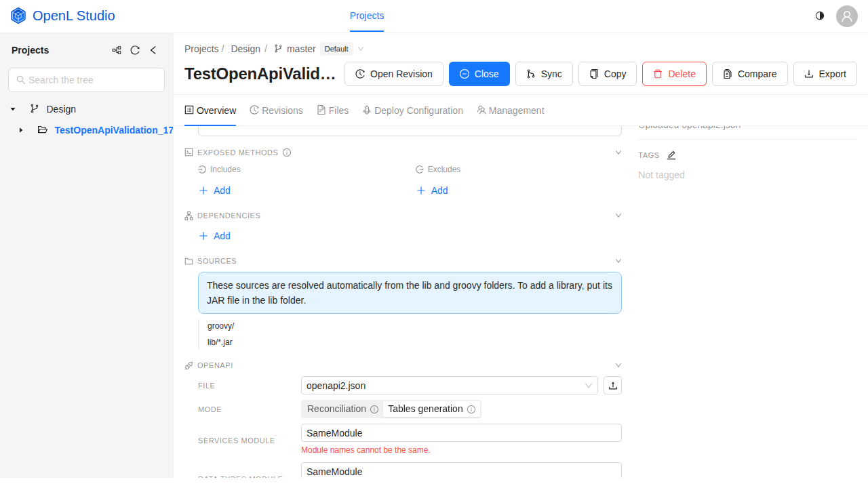The height and width of the screenshot is (488, 868).
Task: Open the Management tab
Action: point(511,110)
